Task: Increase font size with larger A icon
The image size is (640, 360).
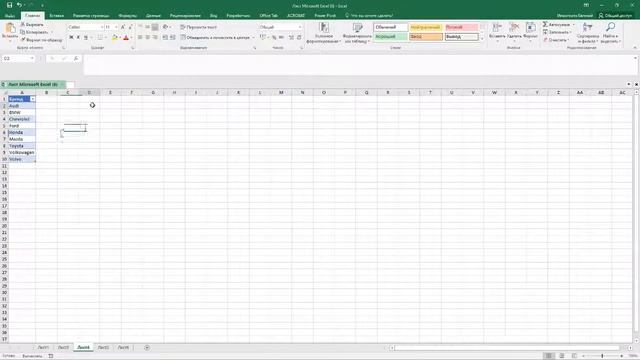Action: click(123, 27)
